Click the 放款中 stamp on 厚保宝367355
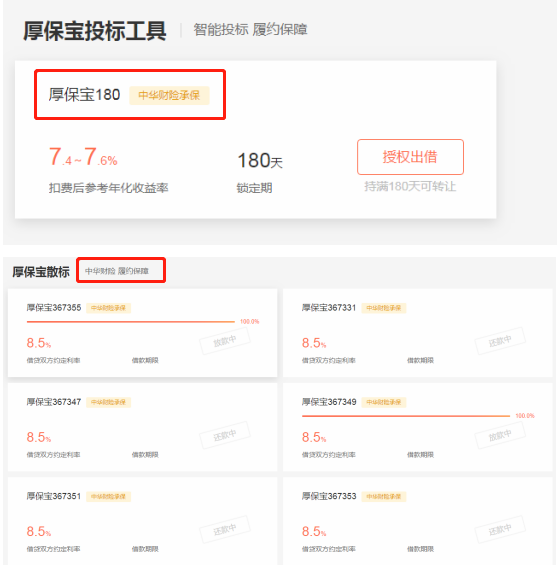The width and height of the screenshot is (557, 565). point(225,341)
